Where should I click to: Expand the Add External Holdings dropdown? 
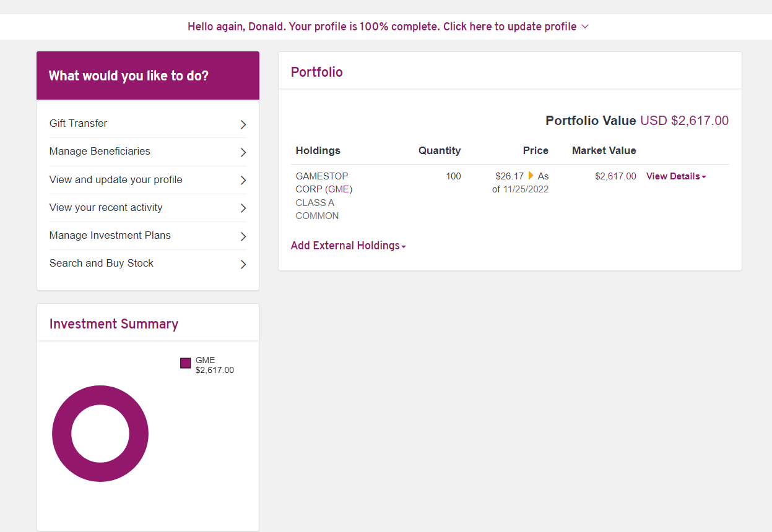(348, 246)
